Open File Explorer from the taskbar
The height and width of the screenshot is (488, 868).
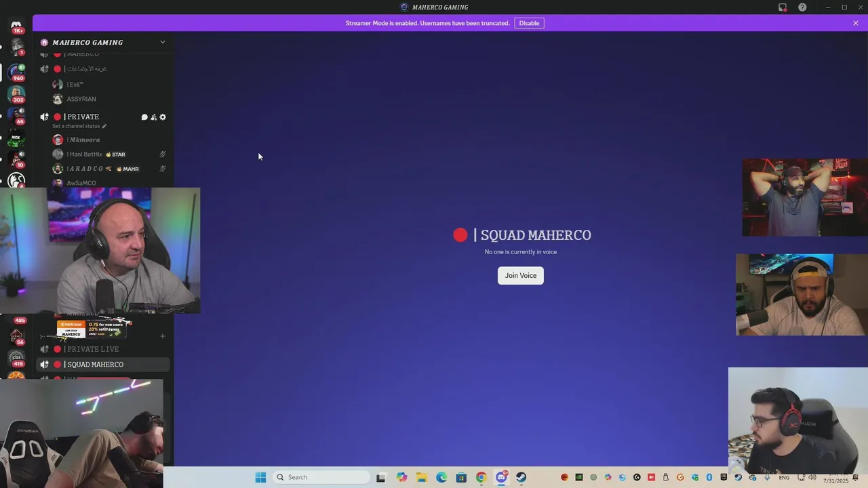[x=421, y=477]
